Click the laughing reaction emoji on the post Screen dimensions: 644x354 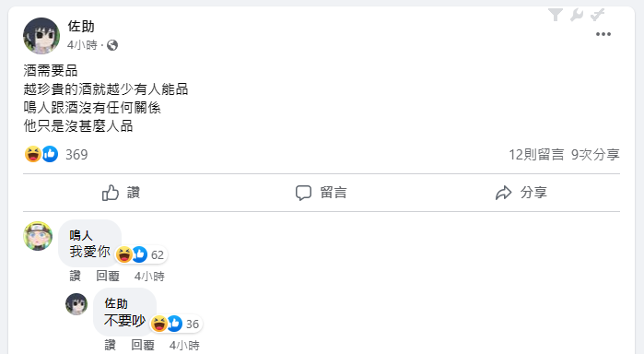click(x=33, y=154)
